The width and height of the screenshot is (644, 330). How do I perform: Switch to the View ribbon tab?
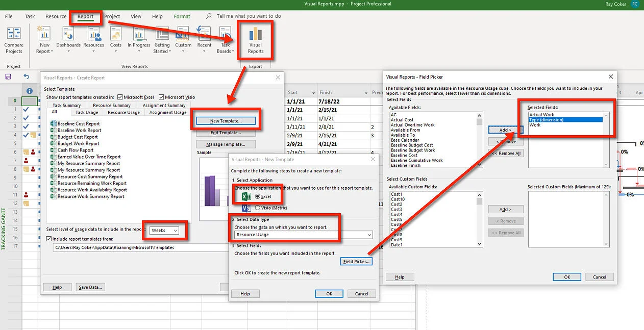(136, 16)
